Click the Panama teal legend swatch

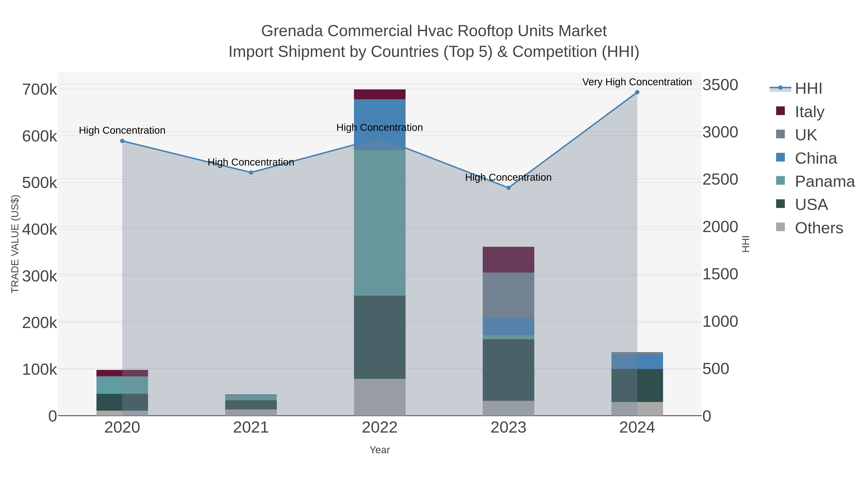[x=780, y=180]
